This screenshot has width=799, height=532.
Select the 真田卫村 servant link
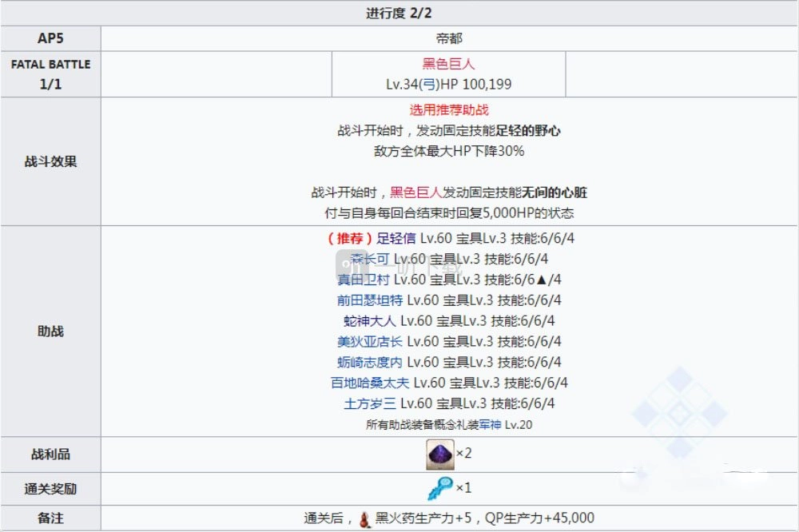(364, 280)
